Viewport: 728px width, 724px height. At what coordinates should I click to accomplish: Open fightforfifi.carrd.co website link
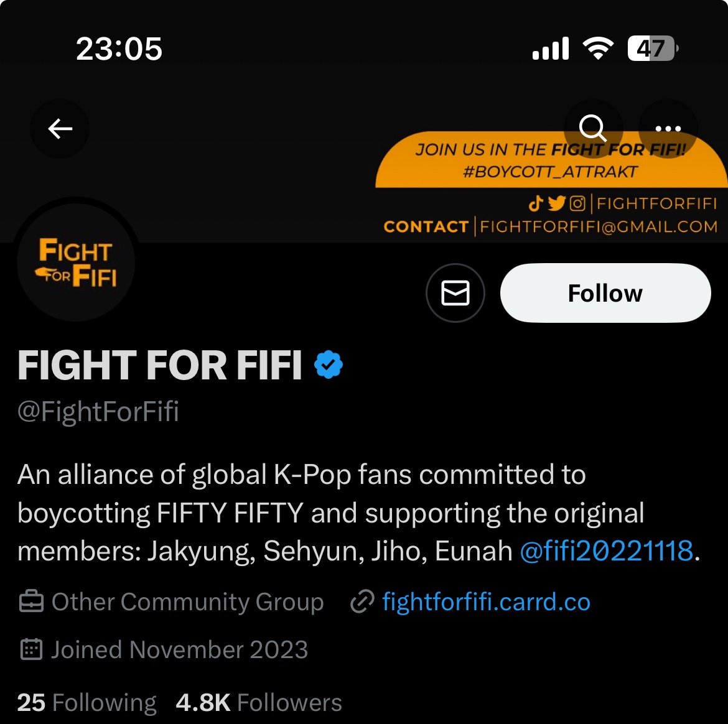486,601
